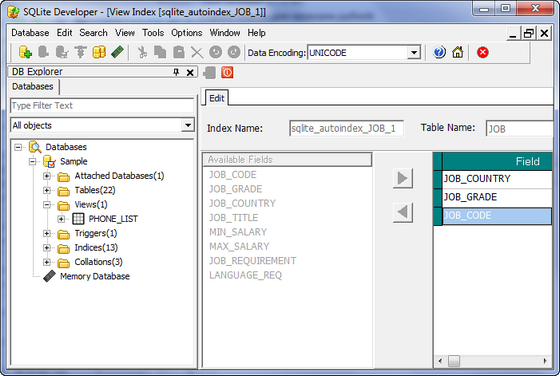Open the All objects filter dropdown
Viewport: 560px width, 376px height.
188,125
